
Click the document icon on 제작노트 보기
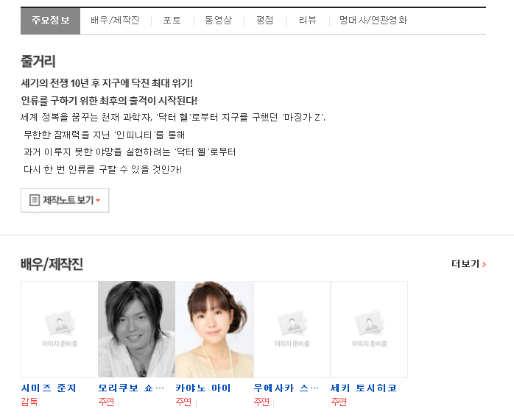[x=34, y=200]
